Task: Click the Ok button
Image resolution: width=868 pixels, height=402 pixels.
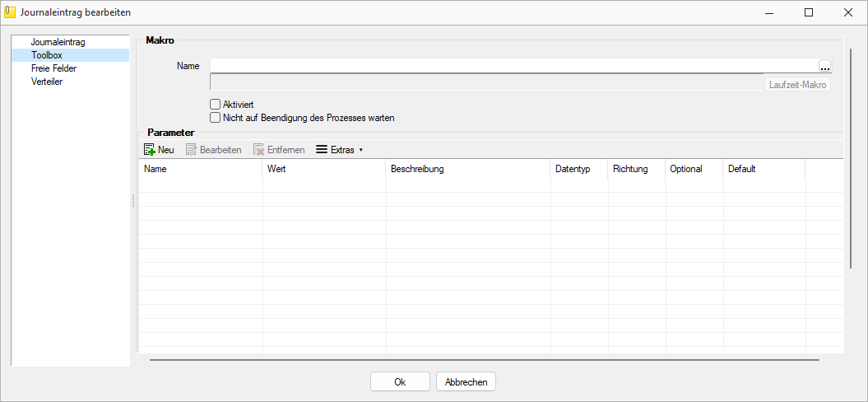Action: click(x=400, y=382)
